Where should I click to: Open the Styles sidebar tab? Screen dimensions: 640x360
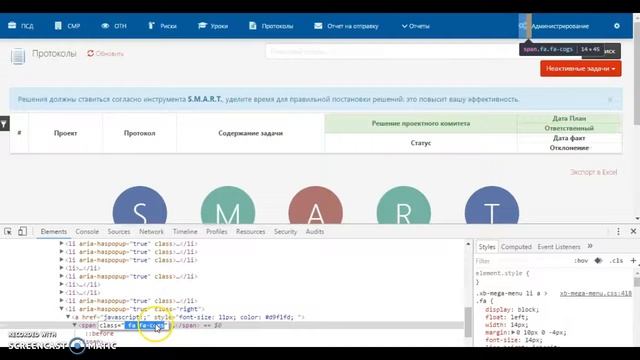(x=487, y=247)
